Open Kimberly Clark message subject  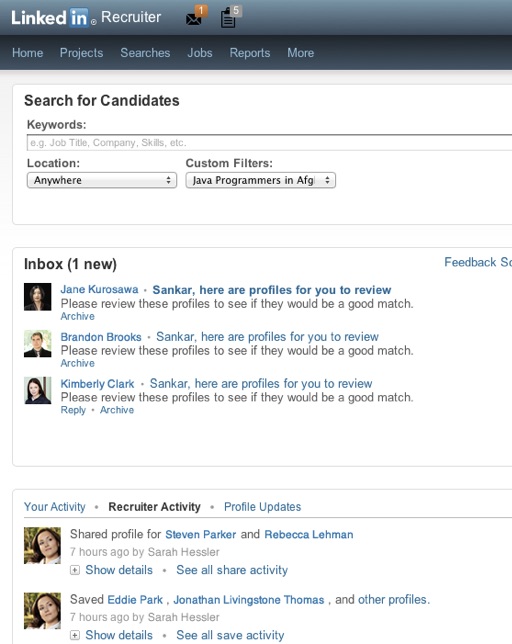[x=261, y=384]
